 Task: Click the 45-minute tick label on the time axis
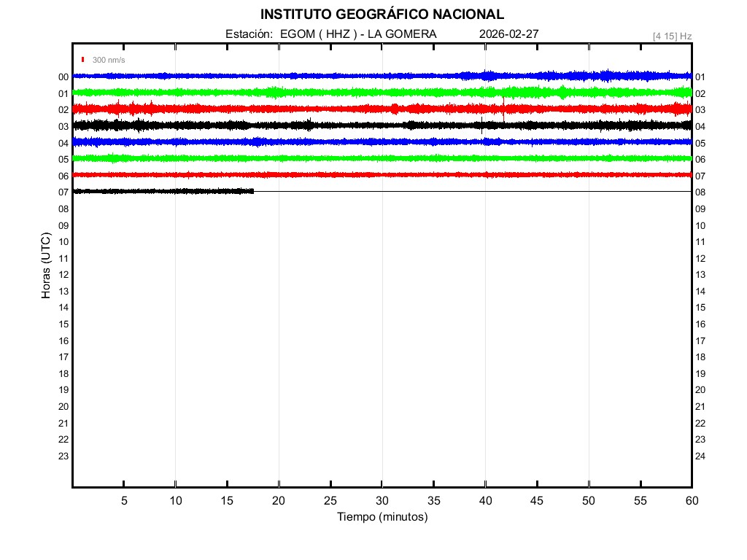537,501
